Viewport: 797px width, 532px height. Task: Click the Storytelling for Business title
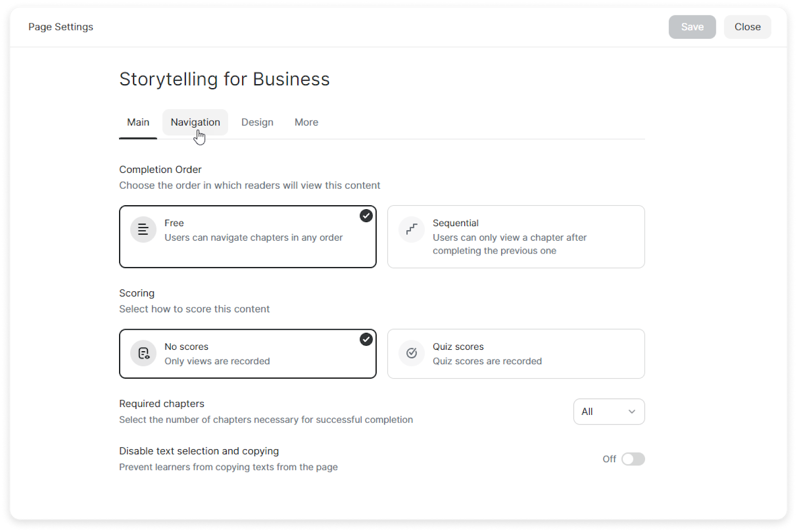click(224, 79)
